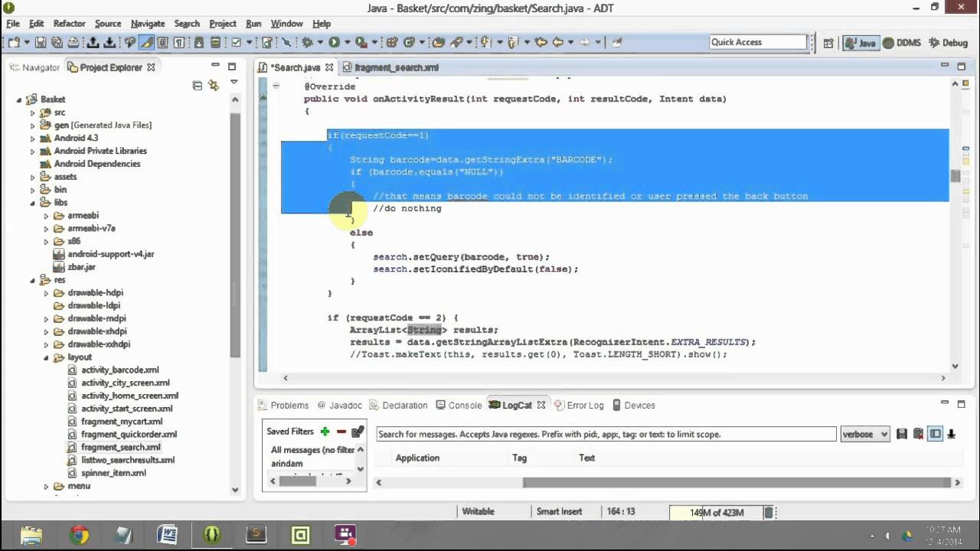The width and height of the screenshot is (980, 551).
Task: Click the LogCat horizontal scrollbar thumb
Action: (x=738, y=482)
